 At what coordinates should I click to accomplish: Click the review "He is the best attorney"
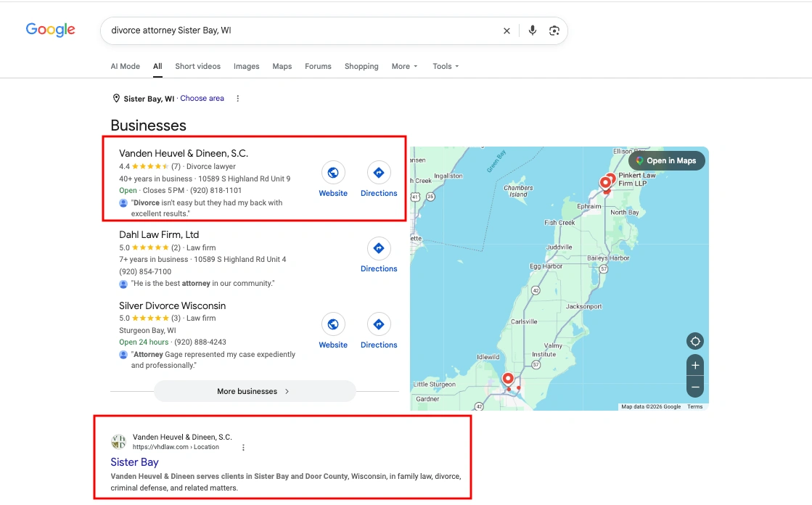[x=202, y=283]
